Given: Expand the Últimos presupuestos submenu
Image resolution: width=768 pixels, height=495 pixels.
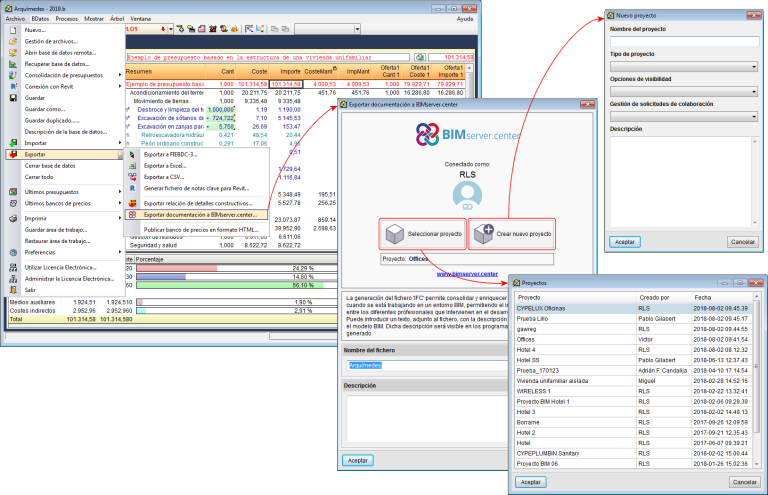Looking at the screenshot, I should click(x=120, y=192).
